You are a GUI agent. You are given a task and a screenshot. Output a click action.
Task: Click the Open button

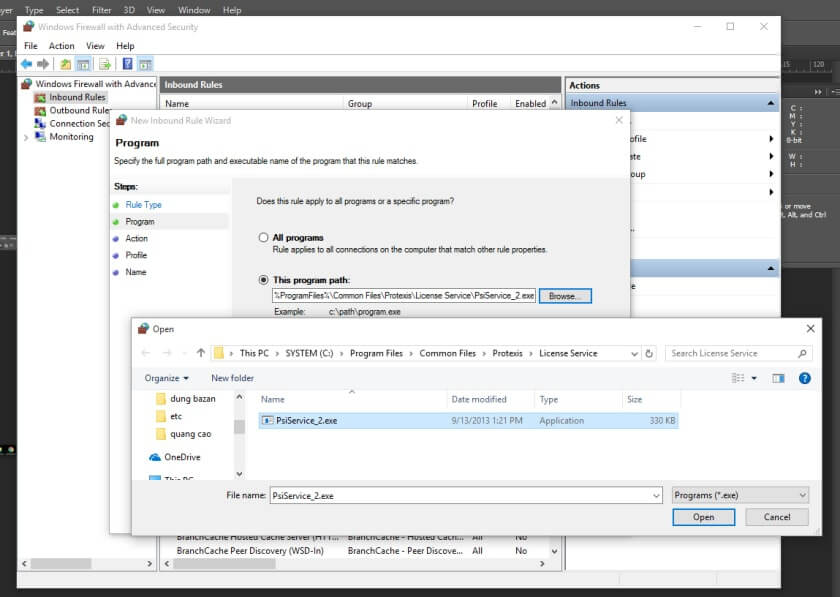click(703, 517)
